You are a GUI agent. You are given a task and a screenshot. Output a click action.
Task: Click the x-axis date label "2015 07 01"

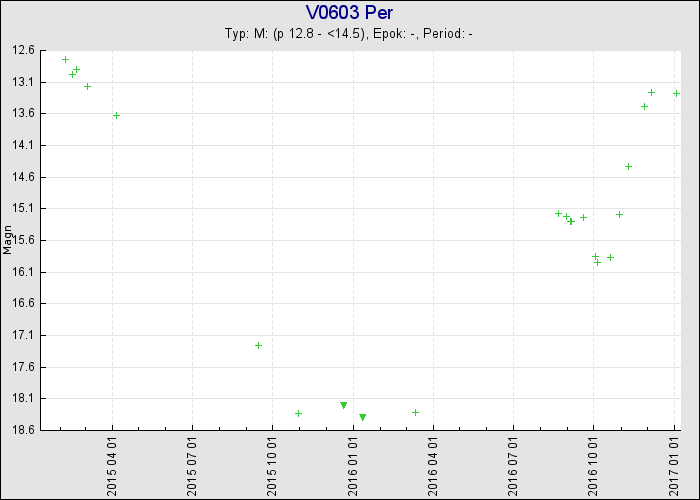coord(192,467)
